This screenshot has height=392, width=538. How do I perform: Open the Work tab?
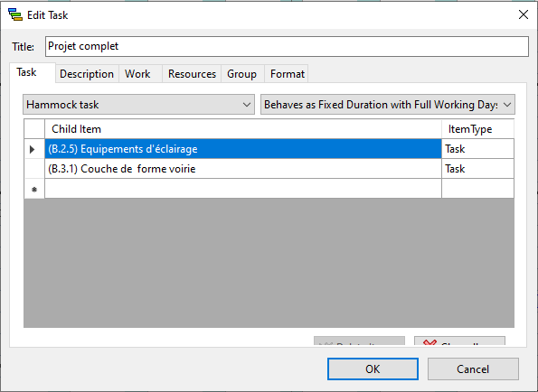point(137,74)
